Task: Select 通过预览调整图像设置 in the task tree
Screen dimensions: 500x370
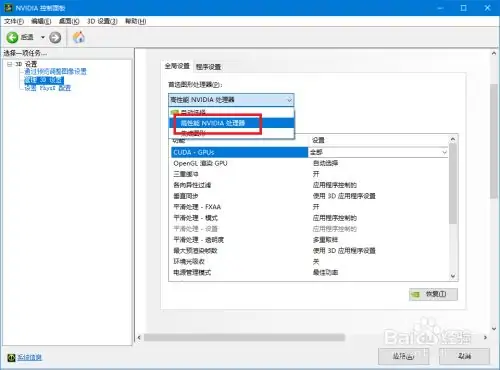Action: (x=55, y=71)
